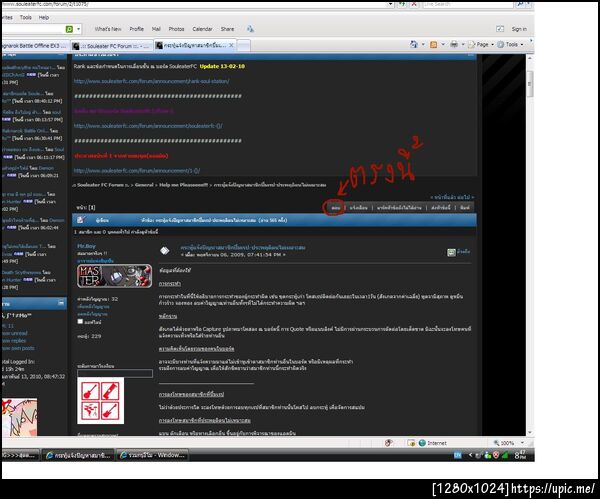Click the red security shield tray icon
This screenshot has width=600, height=499.
point(496,455)
